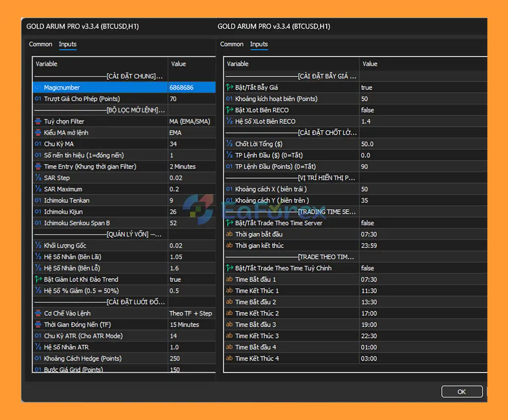Click the string icon next to Thời gian bắt đầu
This screenshot has width=508, height=420.
point(229,234)
